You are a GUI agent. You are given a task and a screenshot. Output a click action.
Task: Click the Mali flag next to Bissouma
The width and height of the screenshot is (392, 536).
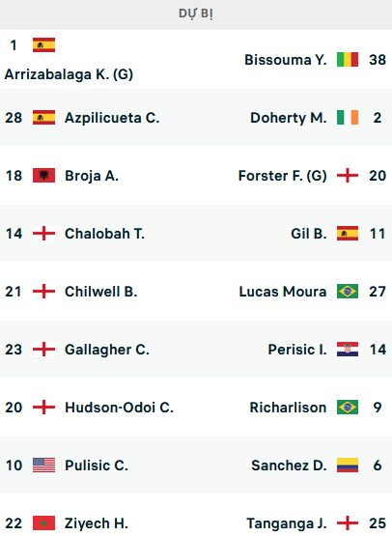[348, 60]
